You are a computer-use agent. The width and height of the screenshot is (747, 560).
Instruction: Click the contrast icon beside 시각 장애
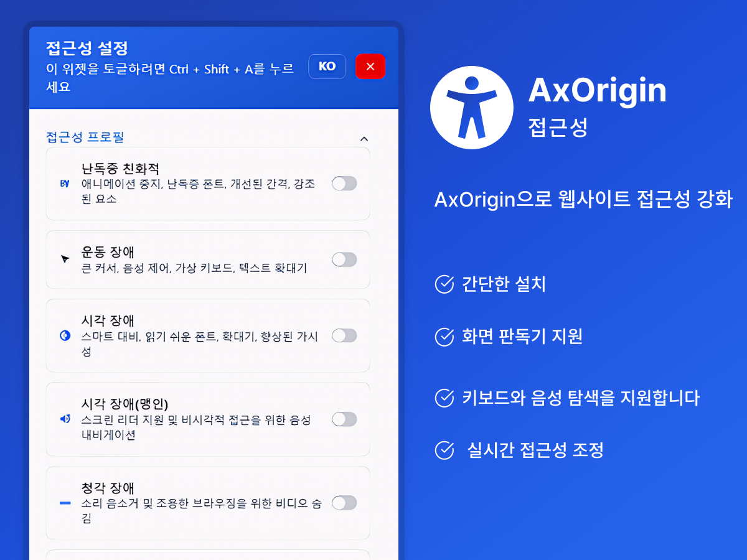pos(64,335)
